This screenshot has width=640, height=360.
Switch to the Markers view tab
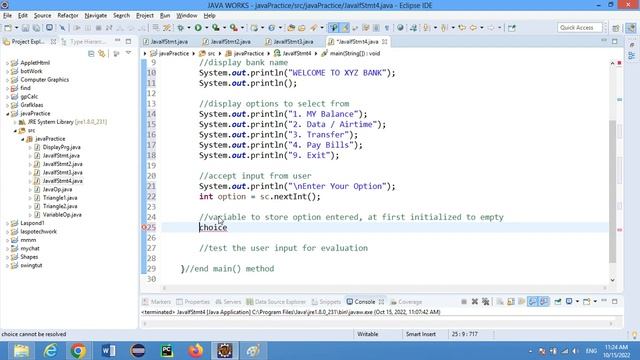(157, 302)
